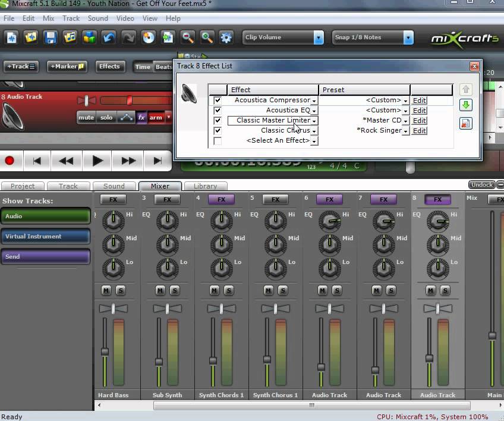Open the File menu
Screen dimensions: 504x421
click(x=9, y=18)
